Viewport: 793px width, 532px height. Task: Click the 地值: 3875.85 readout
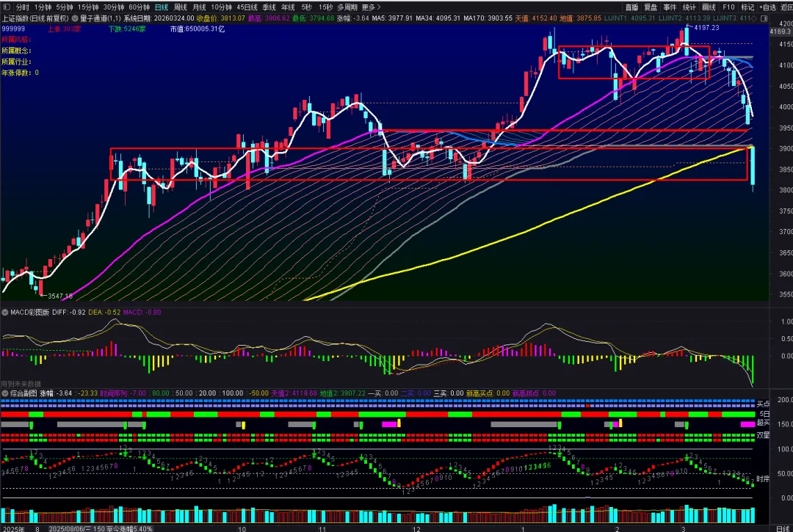(x=580, y=18)
